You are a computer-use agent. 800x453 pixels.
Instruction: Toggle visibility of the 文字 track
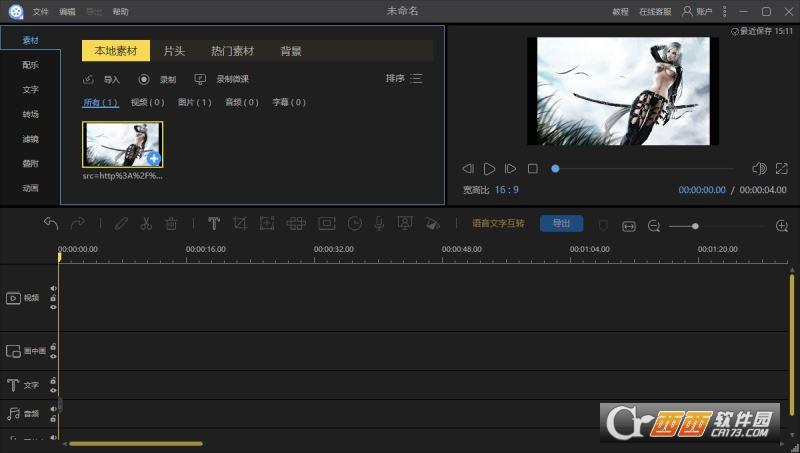tap(54, 390)
